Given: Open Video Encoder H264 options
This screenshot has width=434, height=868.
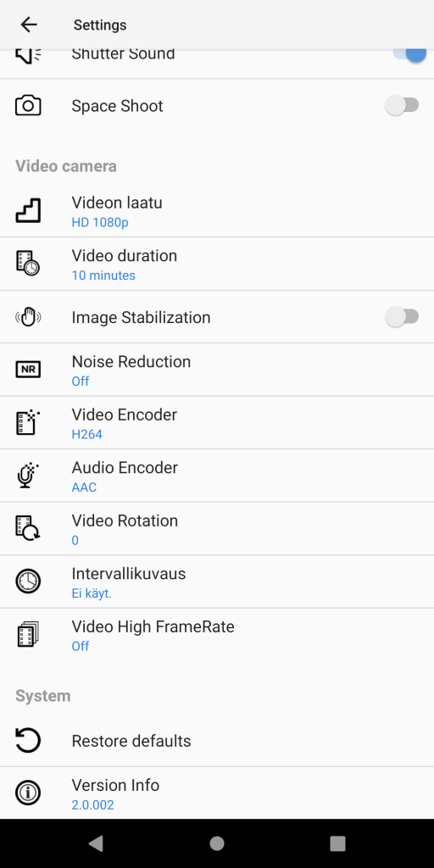Looking at the screenshot, I should coord(217,423).
